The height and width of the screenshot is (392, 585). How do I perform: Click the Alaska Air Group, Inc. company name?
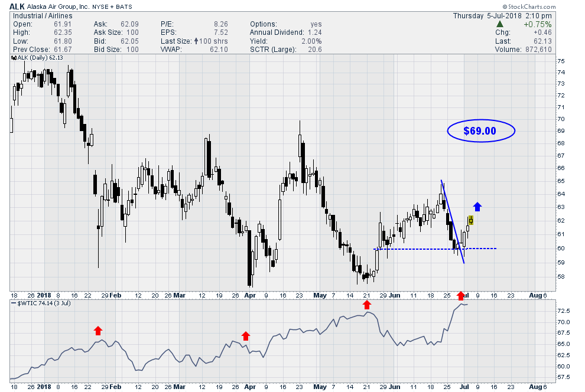point(58,6)
